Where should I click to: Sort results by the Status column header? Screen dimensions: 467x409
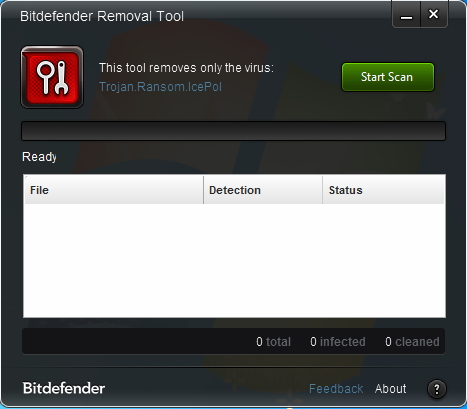[383, 190]
